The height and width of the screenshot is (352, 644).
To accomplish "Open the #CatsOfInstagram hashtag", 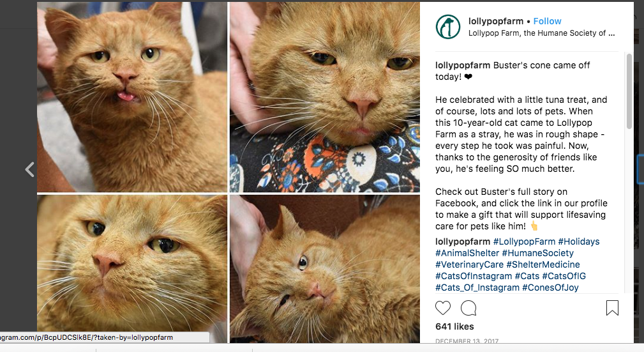I will point(474,276).
